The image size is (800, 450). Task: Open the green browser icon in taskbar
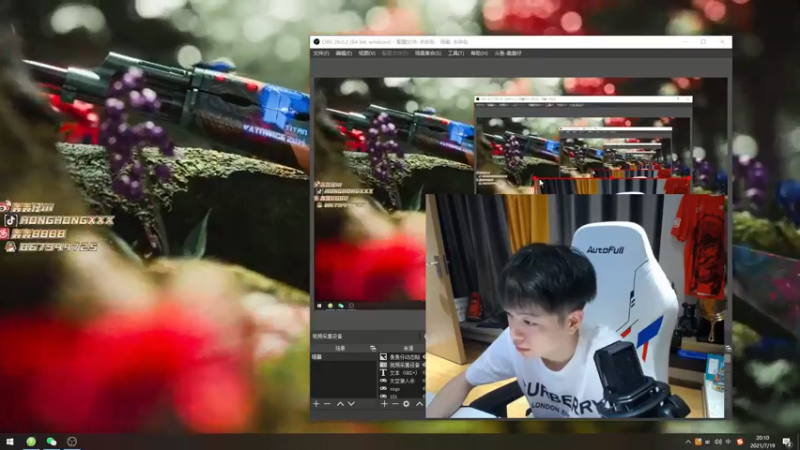point(31,441)
